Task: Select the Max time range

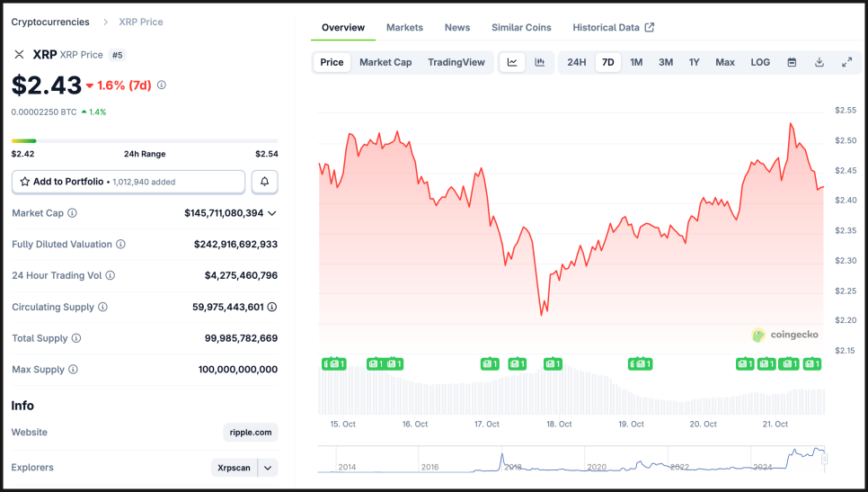Action: point(725,62)
